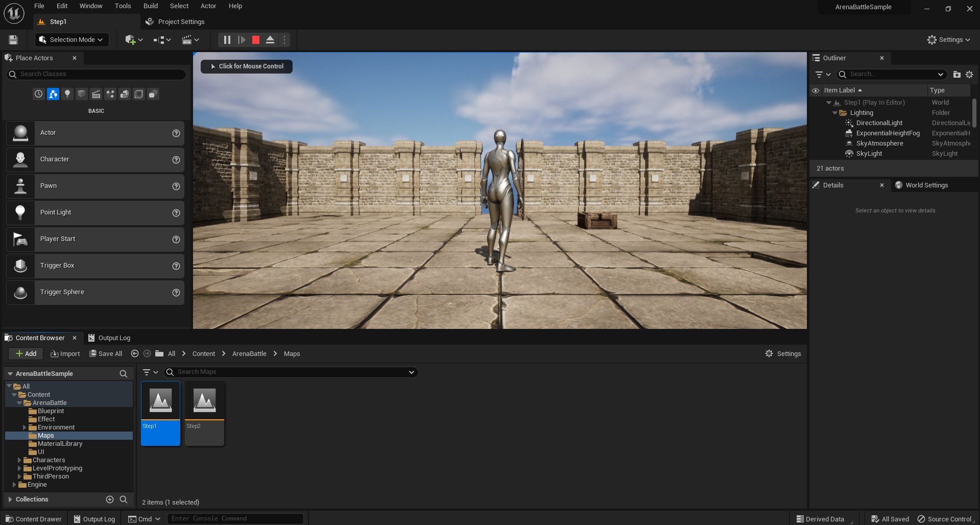
Task: Select the Geometry category icon
Action: pos(125,94)
